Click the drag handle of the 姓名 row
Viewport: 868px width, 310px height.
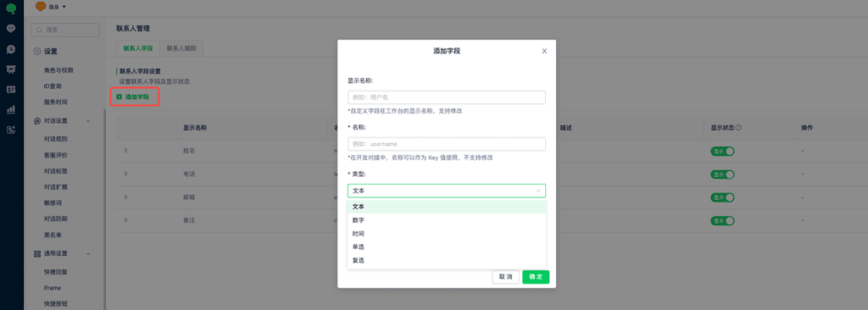pos(126,151)
